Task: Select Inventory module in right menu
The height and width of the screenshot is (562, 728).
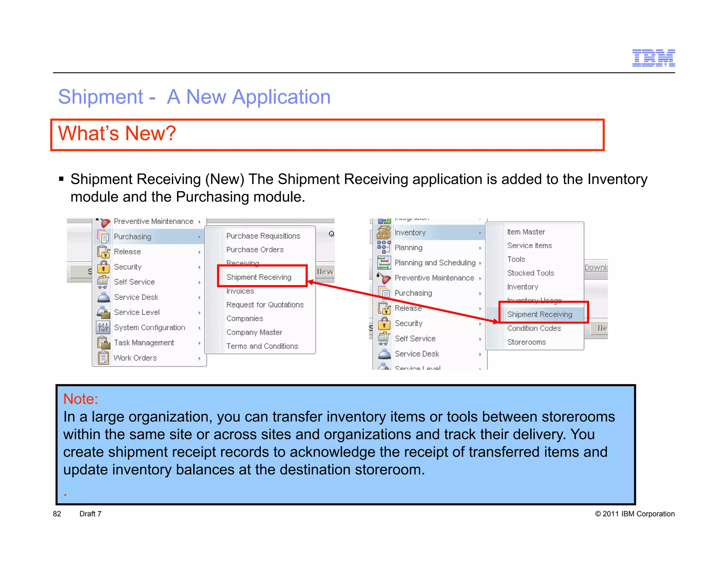Action: [x=430, y=233]
